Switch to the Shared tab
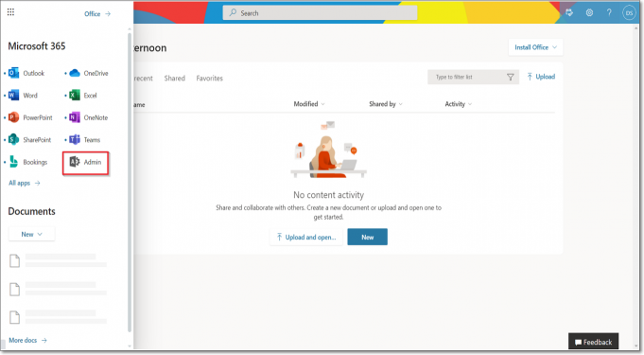 175,79
